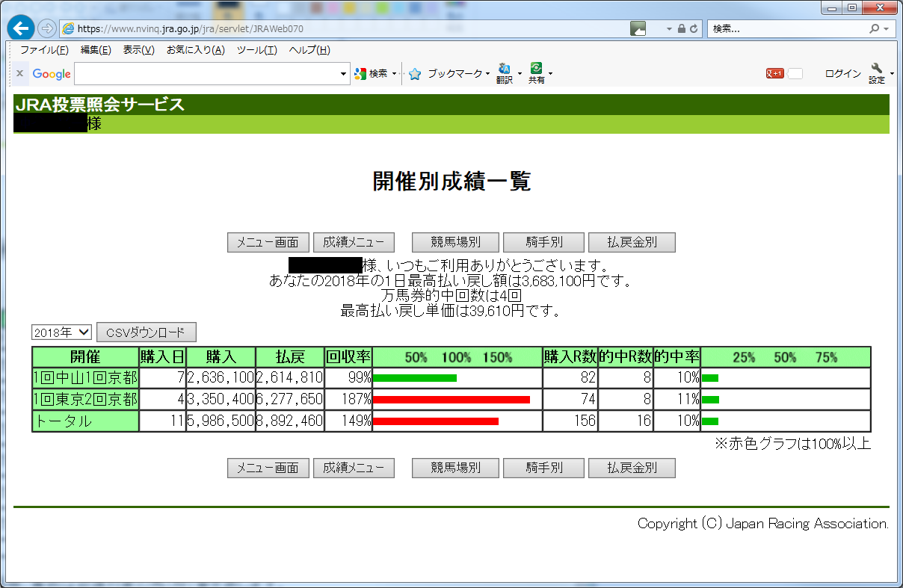Click the bottom 騎手別 button
Image resolution: width=903 pixels, height=588 pixels.
543,468
